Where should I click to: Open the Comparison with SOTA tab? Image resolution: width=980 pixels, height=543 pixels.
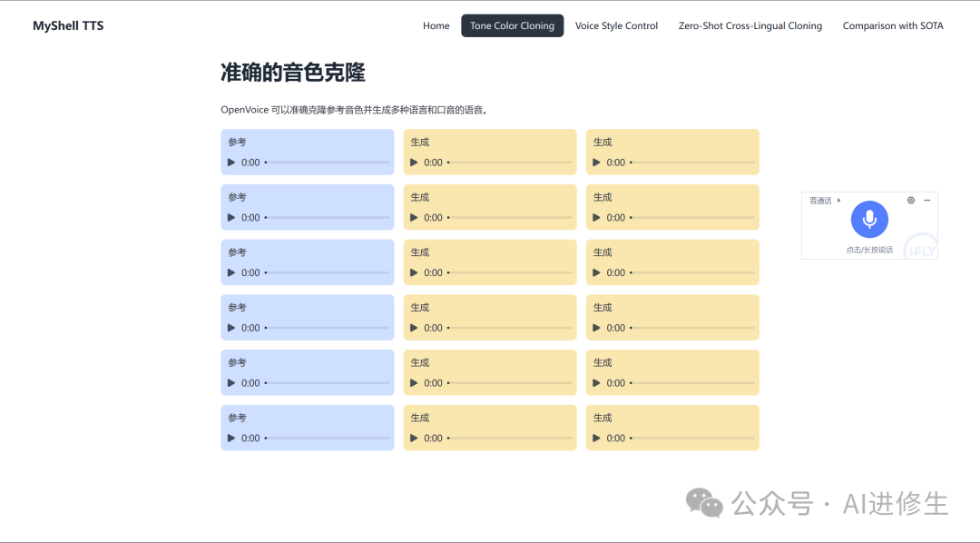point(892,25)
